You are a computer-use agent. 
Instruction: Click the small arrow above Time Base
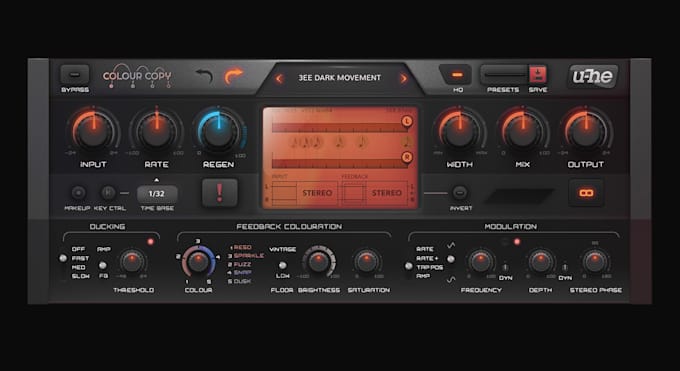pyautogui.click(x=157, y=180)
